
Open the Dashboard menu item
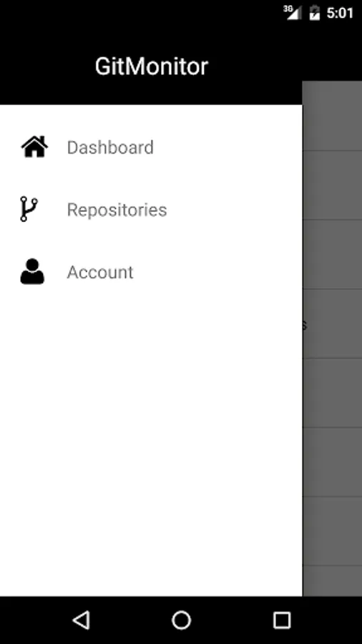pos(151,147)
